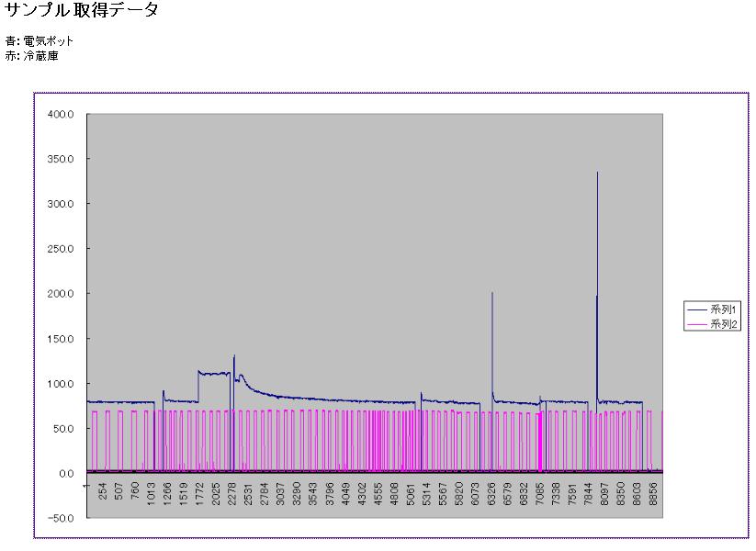
Task: Click the サンプル取得データ page heading
Action: tap(79, 10)
